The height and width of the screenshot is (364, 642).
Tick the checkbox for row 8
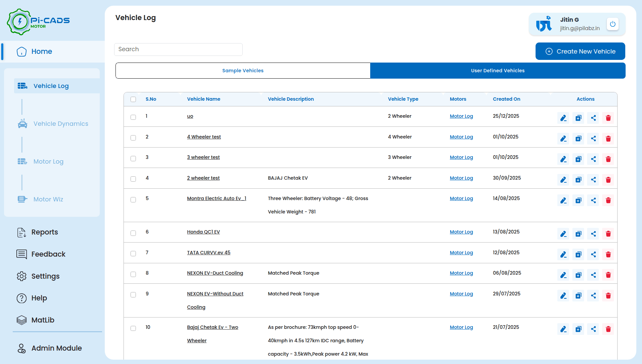[133, 274]
